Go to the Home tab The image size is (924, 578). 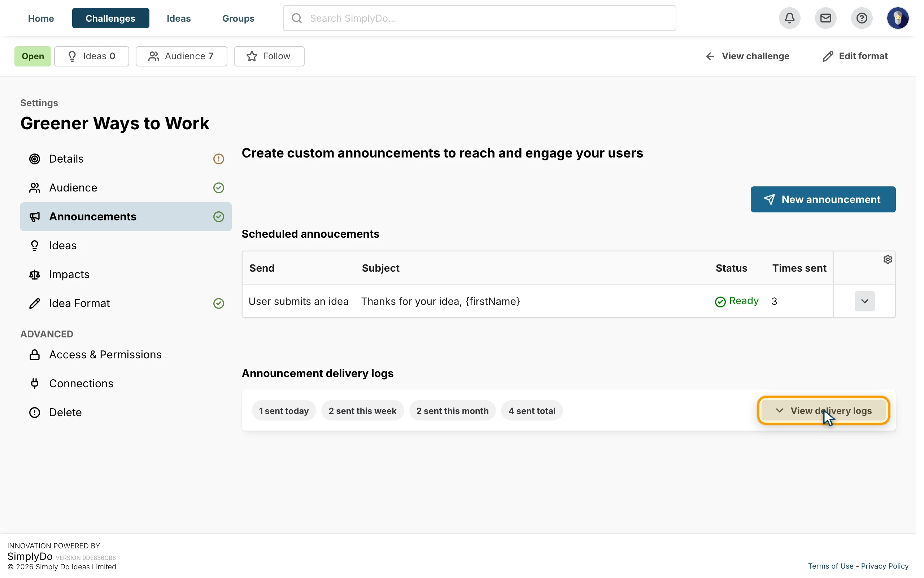[41, 18]
